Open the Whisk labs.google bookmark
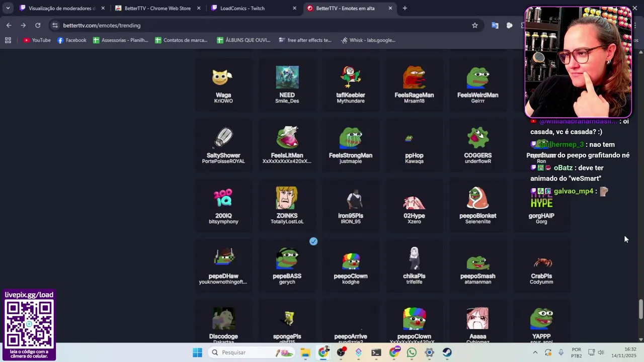Image resolution: width=644 pixels, height=362 pixels. [x=368, y=40]
